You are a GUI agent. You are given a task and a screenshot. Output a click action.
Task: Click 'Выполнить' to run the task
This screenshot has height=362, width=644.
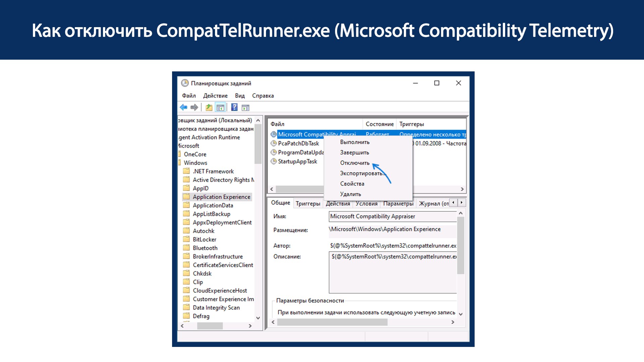coord(354,142)
